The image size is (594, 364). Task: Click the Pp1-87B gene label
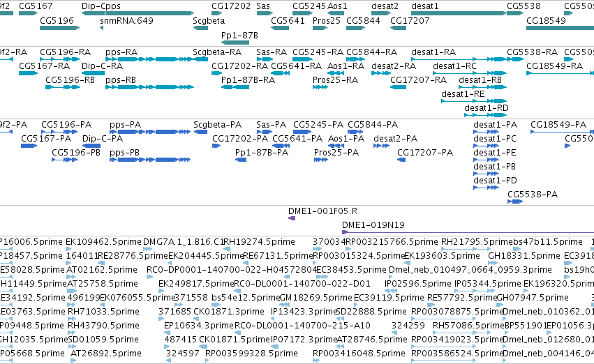coord(239,35)
